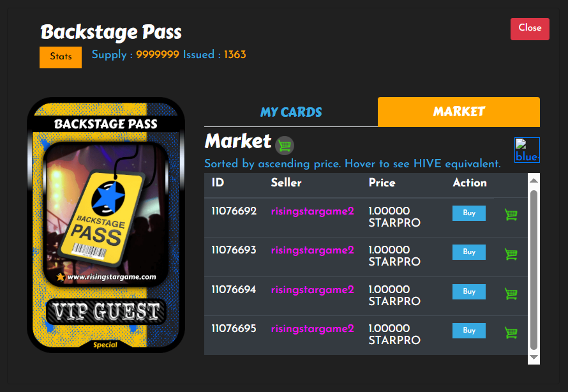568x392 pixels.
Task: Switch to the My Cards tab
Action: (291, 112)
